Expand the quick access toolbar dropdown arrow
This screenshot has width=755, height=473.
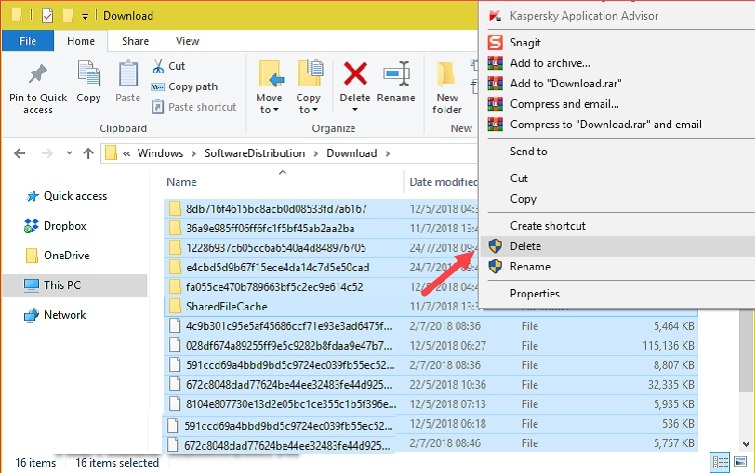tap(84, 16)
